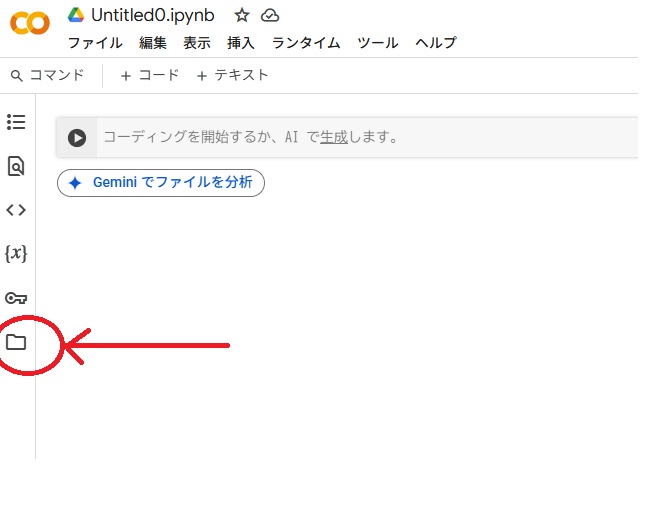Add a code cell with + コード
The width and height of the screenshot is (662, 516).
(149, 75)
